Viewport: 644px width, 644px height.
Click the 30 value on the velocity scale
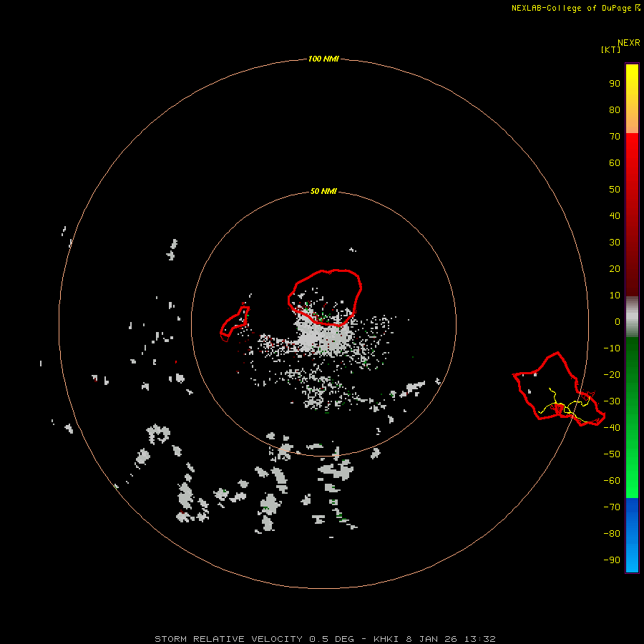pos(615,243)
